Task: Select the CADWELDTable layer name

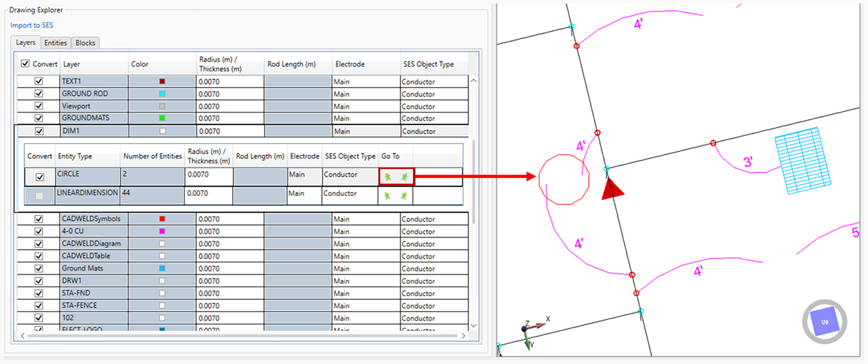Action: point(86,256)
